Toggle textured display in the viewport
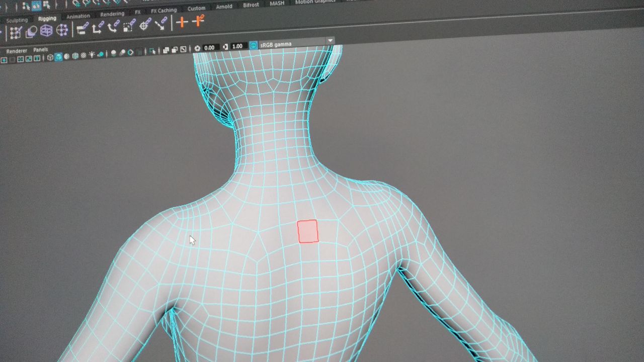644x362 pixels. [x=84, y=56]
